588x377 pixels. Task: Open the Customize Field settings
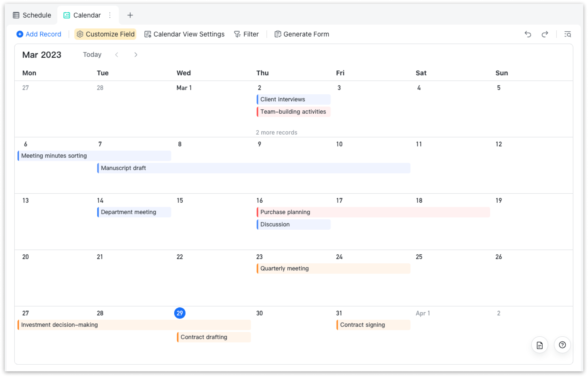click(x=105, y=34)
